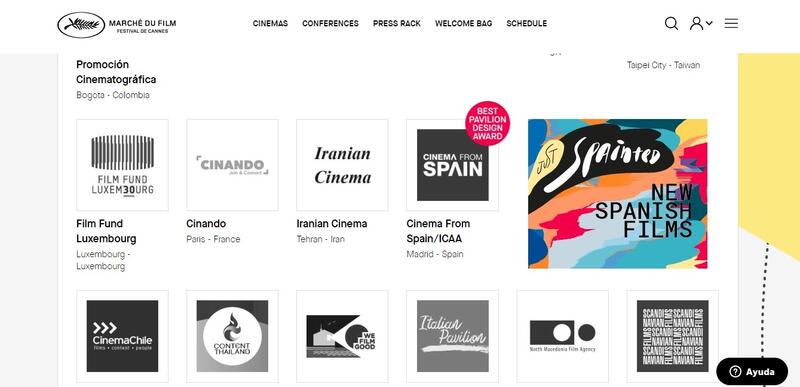Viewport: 800px width, 387px height.
Task: Open the Press Rack page
Action: 397,23
